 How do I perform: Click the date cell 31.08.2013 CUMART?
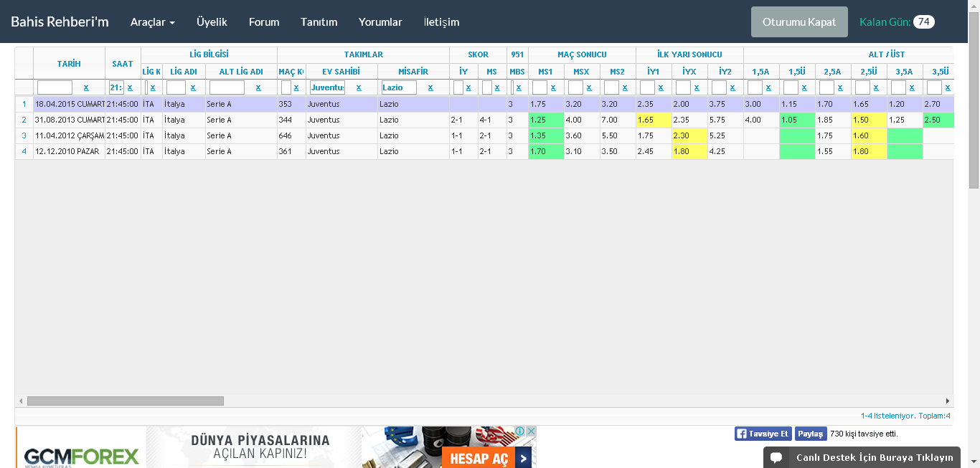click(x=69, y=120)
